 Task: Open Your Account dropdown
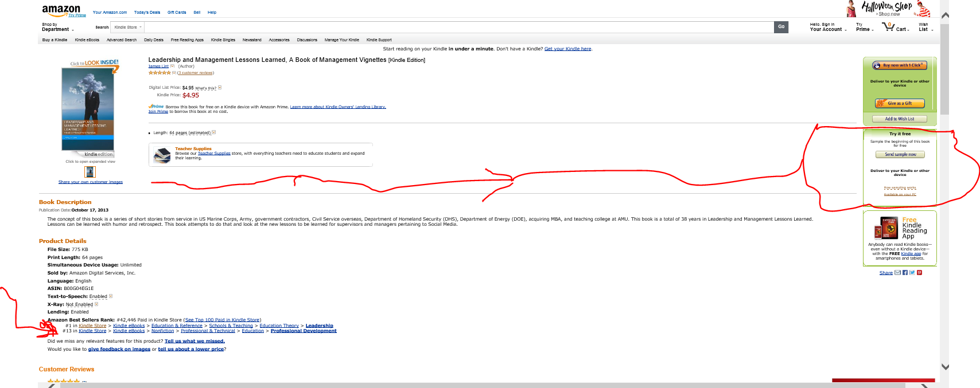(x=828, y=27)
